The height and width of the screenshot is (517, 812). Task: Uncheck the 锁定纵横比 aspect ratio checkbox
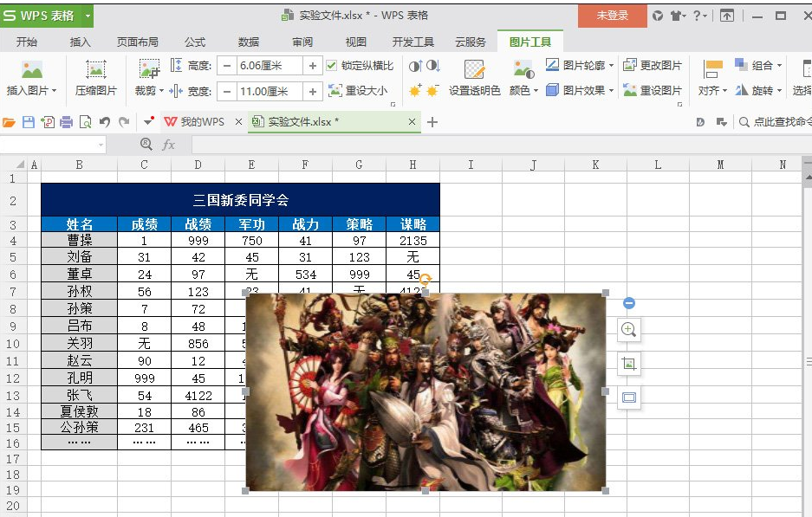click(332, 64)
